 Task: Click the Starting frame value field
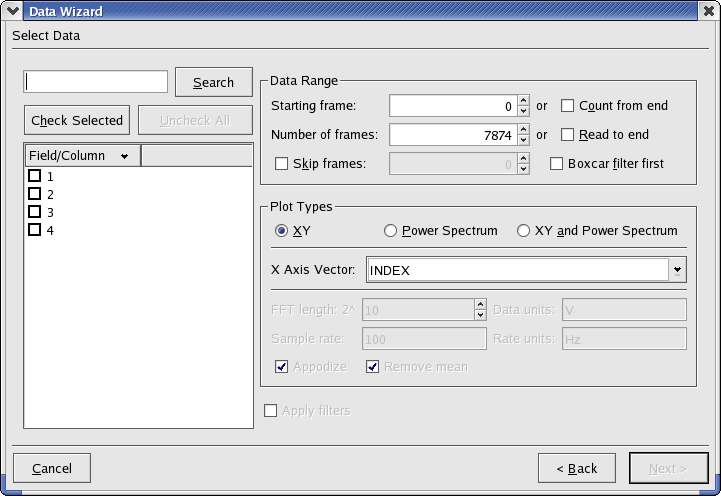coord(453,106)
